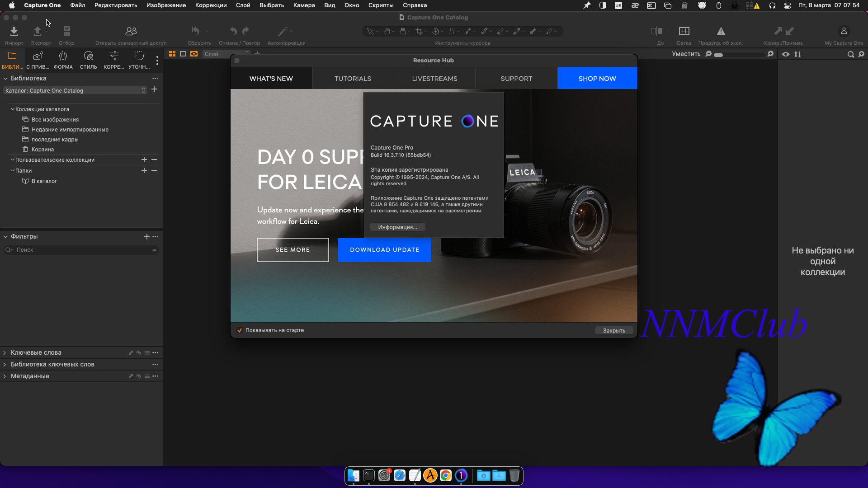Select the Trash (Корзина) collection

coord(42,149)
